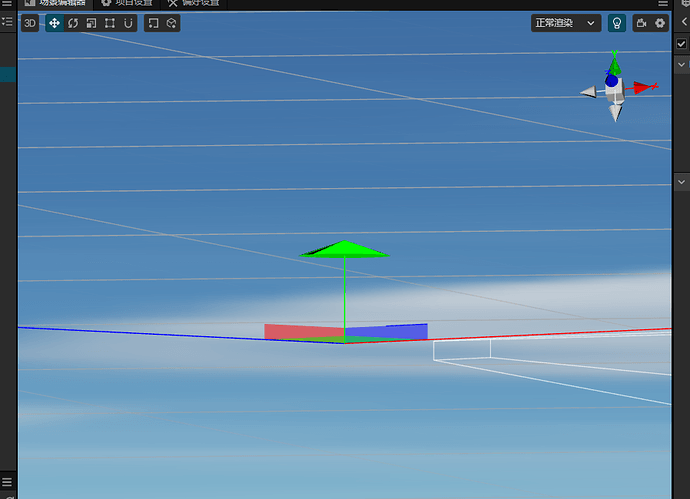690x499 pixels.
Task: Toggle the snap magnet tool
Action: point(128,23)
